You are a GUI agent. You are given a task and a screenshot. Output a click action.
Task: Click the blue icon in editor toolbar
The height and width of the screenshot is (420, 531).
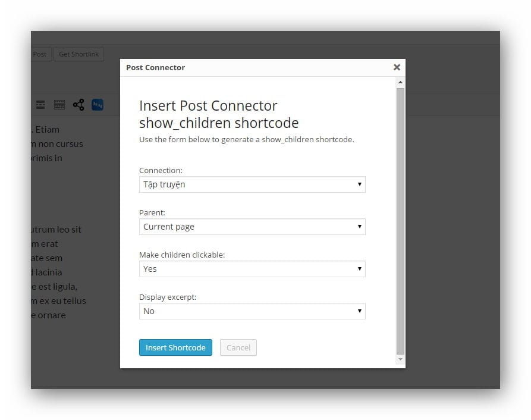tap(98, 105)
